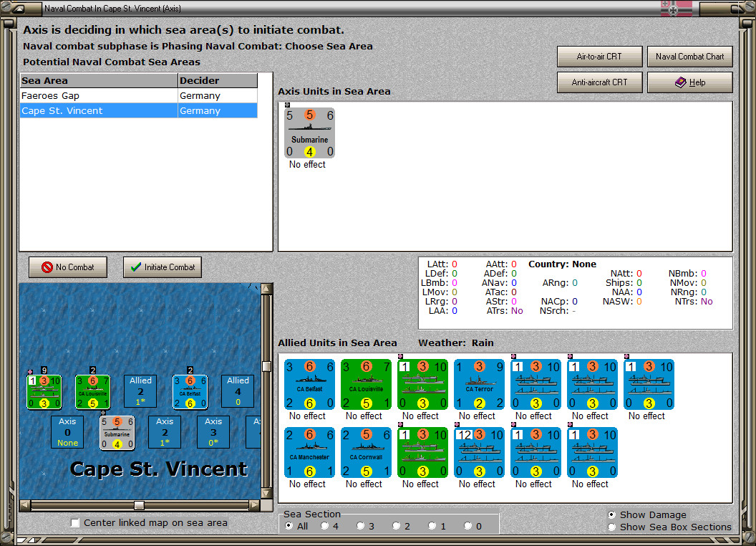
Task: Click the Axis 0 None sea box
Action: (67, 432)
